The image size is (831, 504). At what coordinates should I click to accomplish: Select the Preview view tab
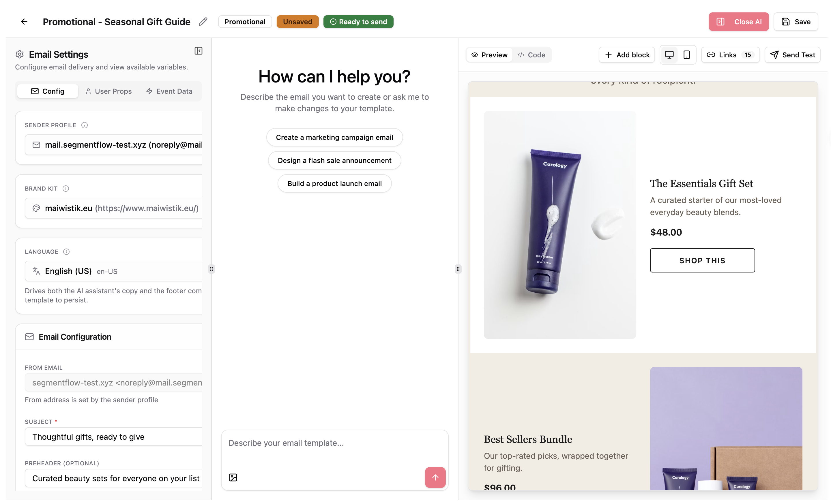489,55
